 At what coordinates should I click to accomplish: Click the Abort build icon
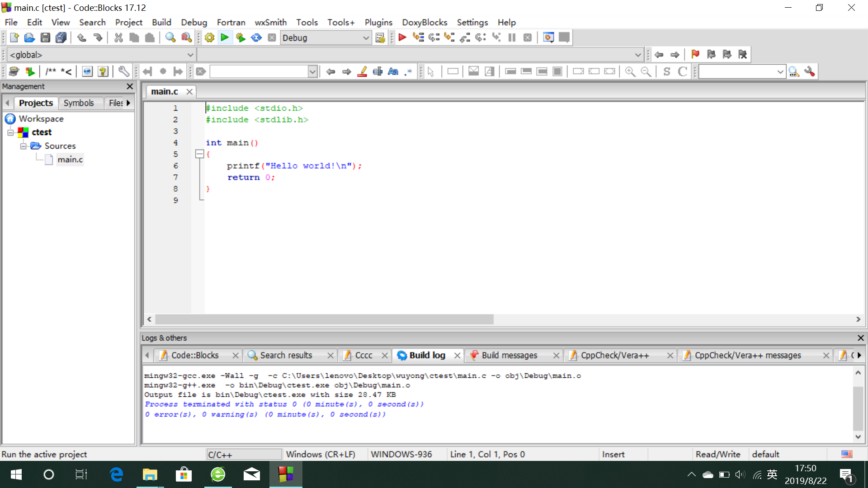click(272, 38)
